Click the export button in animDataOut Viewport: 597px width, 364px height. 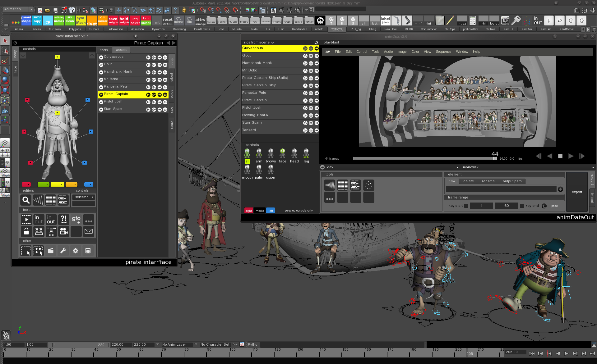(x=577, y=192)
